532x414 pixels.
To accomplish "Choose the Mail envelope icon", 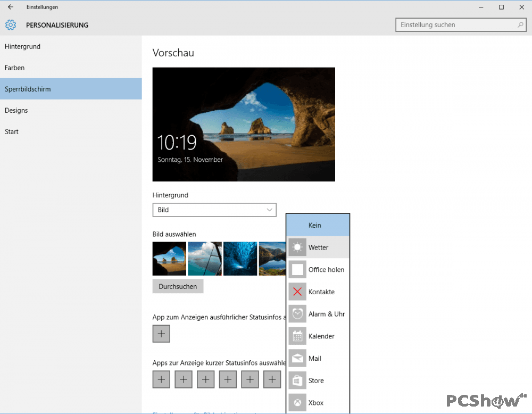I will (297, 358).
